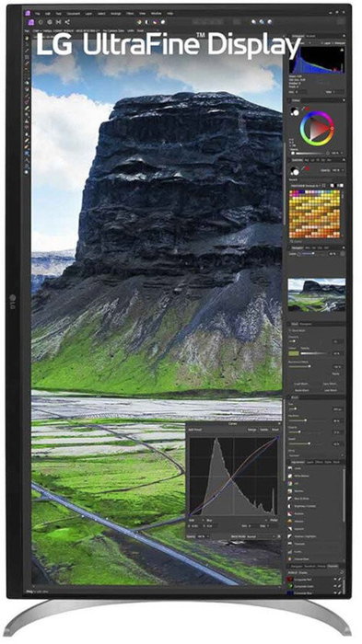
Task: Click the Curves adjustment icon
Action: [x=290, y=552]
